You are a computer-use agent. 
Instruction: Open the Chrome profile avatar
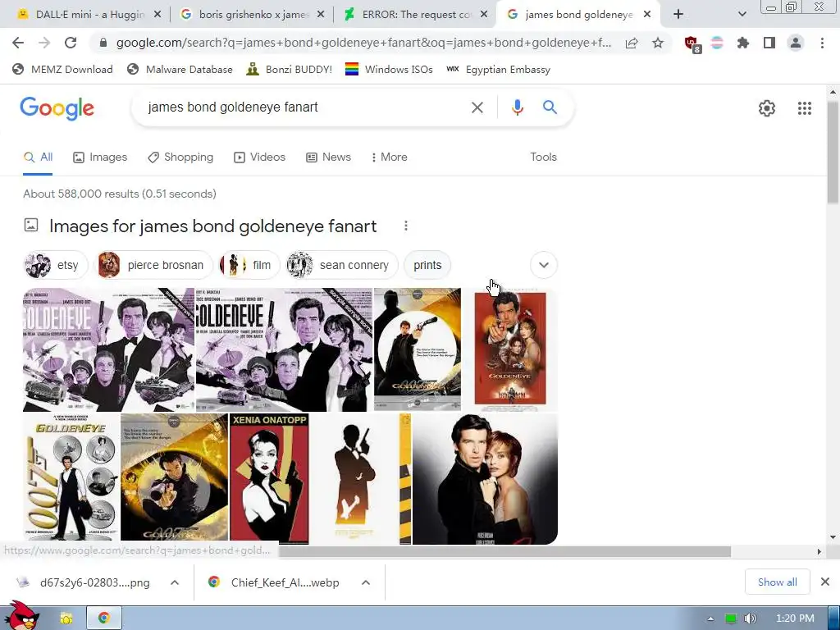[796, 43]
